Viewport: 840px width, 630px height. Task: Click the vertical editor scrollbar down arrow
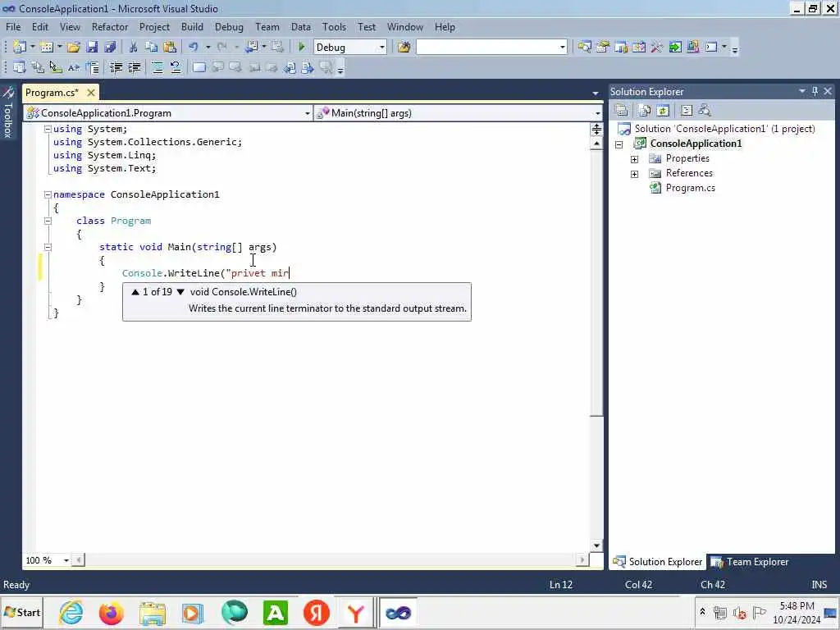597,546
